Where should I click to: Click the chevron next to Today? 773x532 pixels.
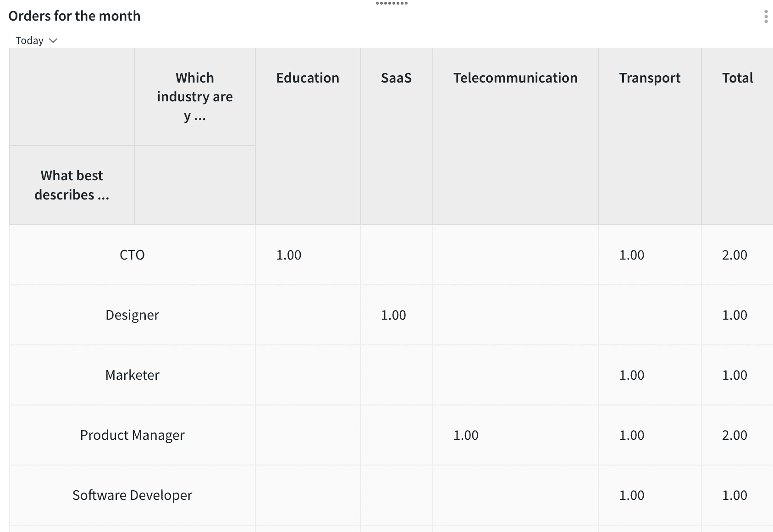click(x=53, y=40)
